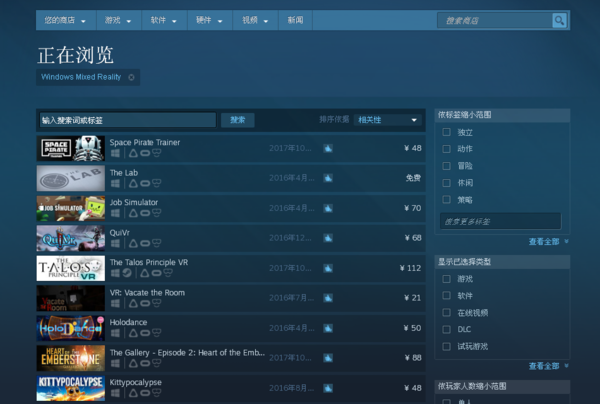The image size is (600, 404).
Task: Open the 视频 nav dropdown menu
Action: click(256, 20)
